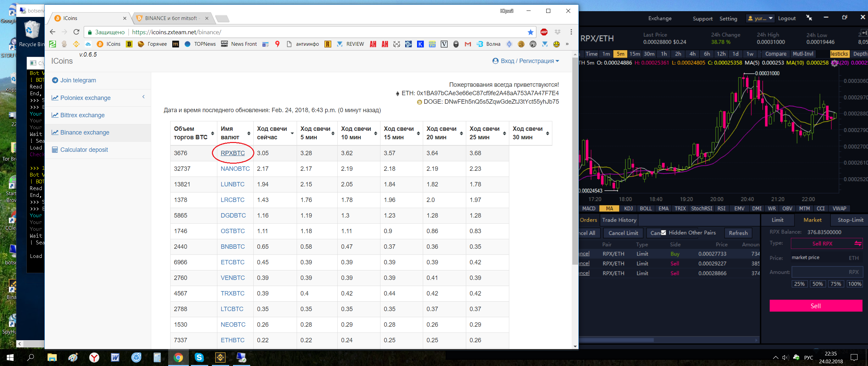Open the LUNBTC pair link
This screenshot has width=868, height=366.
click(232, 184)
